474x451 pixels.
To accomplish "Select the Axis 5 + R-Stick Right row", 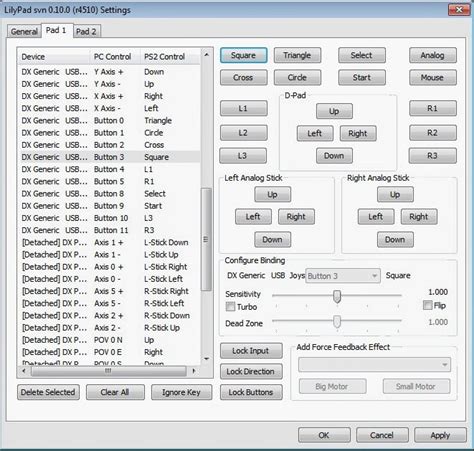I will [110, 291].
